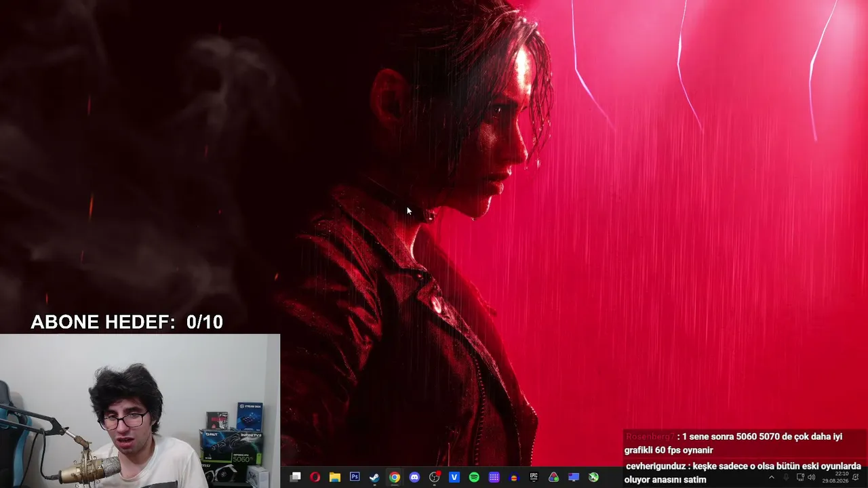Screen dimensions: 868x488
Task: Open Task View from the taskbar
Action: tap(295, 477)
